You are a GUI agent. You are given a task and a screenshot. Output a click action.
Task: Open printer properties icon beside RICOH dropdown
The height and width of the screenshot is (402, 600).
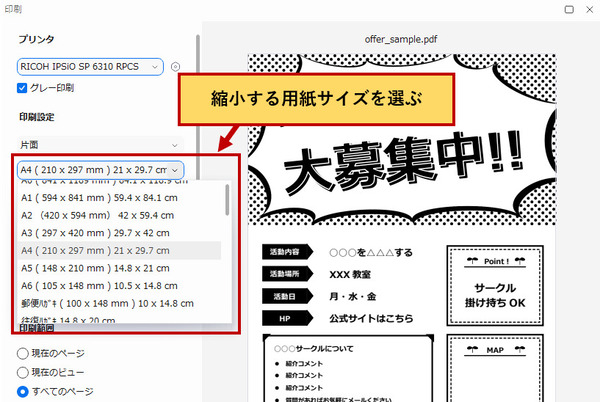pyautogui.click(x=175, y=67)
